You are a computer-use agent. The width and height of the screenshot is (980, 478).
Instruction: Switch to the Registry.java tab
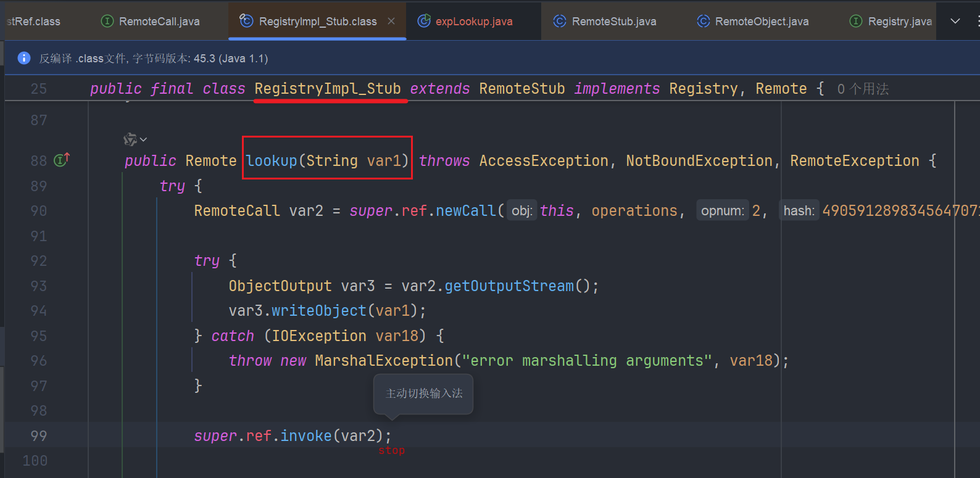pyautogui.click(x=899, y=22)
